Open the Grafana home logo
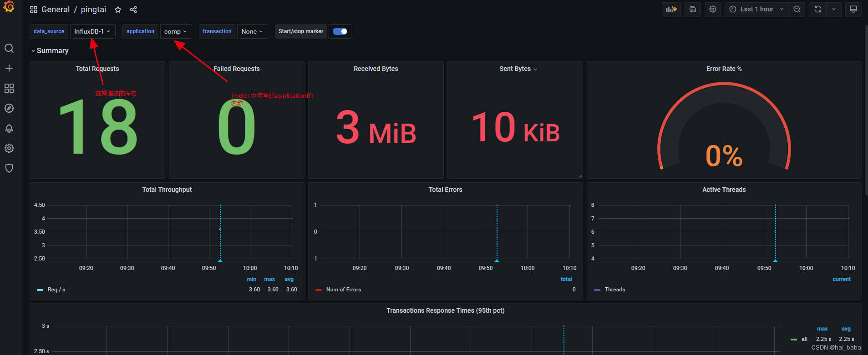 click(9, 7)
